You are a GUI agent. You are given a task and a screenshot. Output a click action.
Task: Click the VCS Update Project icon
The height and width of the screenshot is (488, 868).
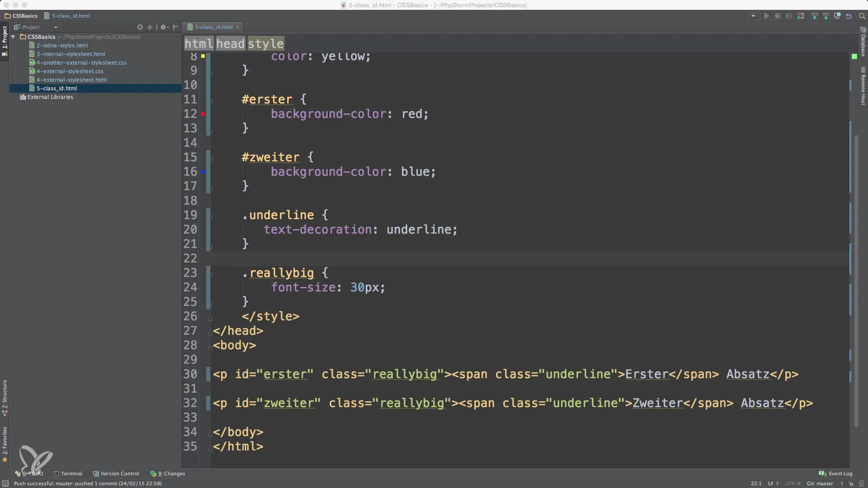click(x=815, y=16)
